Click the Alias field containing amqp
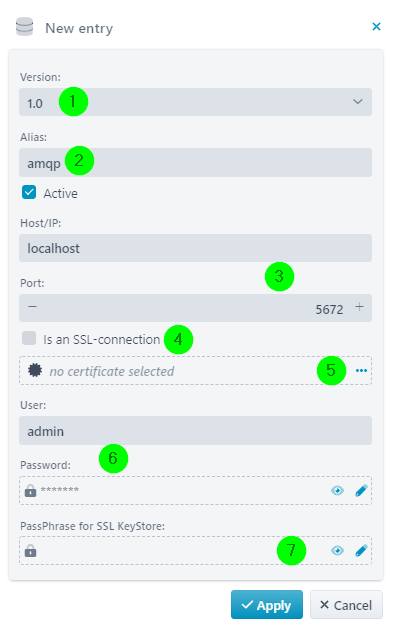 pyautogui.click(x=195, y=162)
